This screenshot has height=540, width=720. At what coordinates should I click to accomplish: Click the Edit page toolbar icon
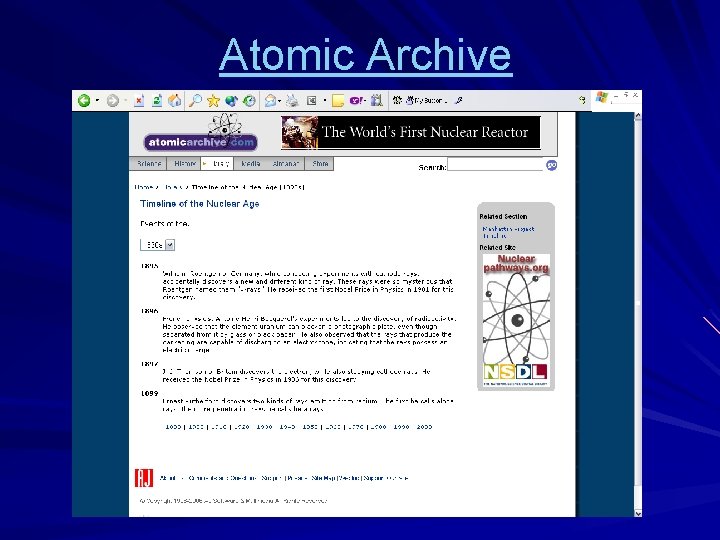coord(312,100)
